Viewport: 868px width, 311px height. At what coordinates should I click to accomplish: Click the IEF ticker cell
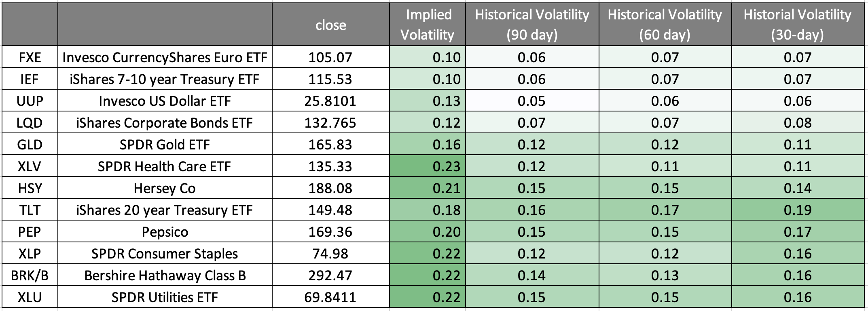tap(30, 79)
